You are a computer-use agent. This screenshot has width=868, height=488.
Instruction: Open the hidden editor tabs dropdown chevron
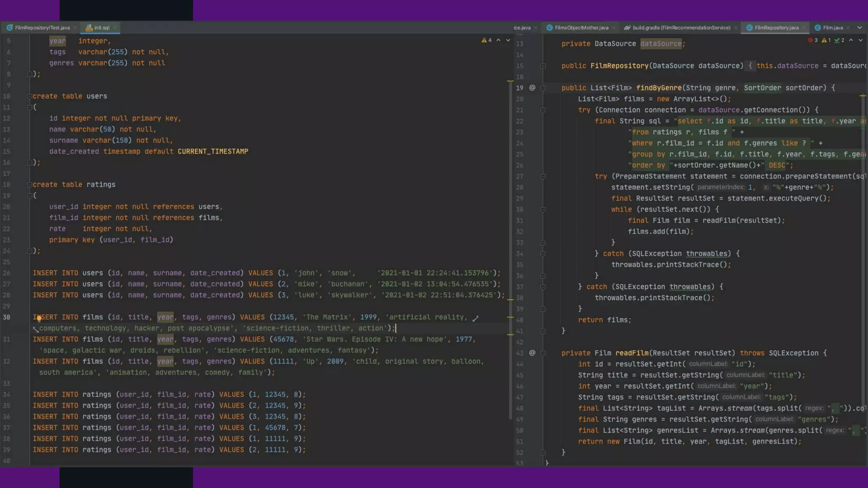coord(860,28)
